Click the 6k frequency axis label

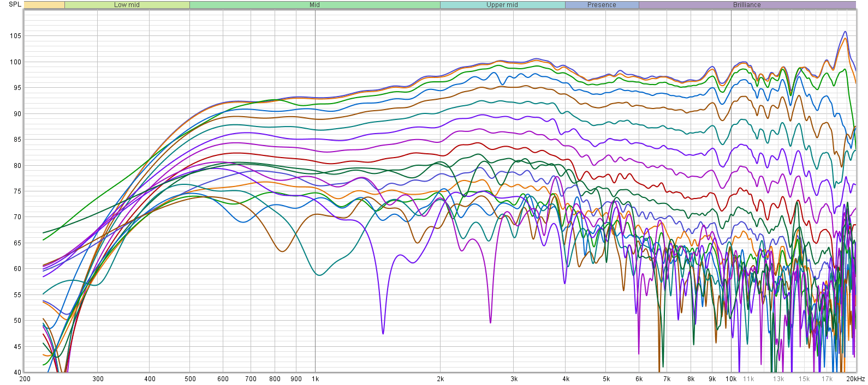[639, 379]
